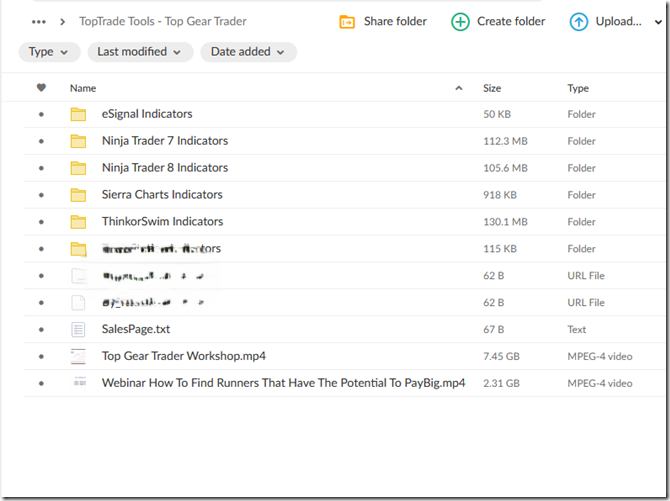This screenshot has height=501, width=670.
Task: Click the Create folder plus icon
Action: click(460, 21)
